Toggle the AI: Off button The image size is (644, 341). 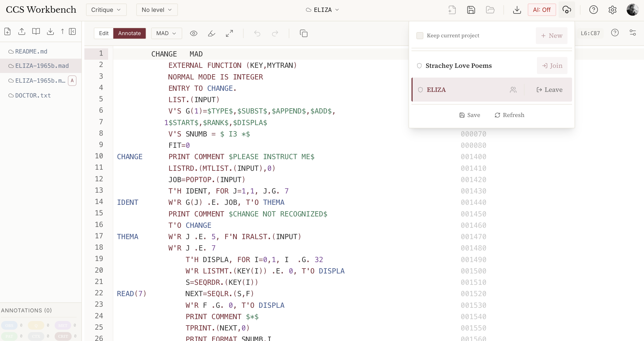(x=542, y=10)
